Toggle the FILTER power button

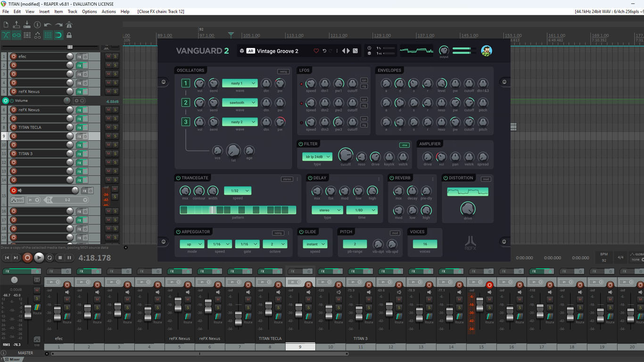pyautogui.click(x=301, y=144)
